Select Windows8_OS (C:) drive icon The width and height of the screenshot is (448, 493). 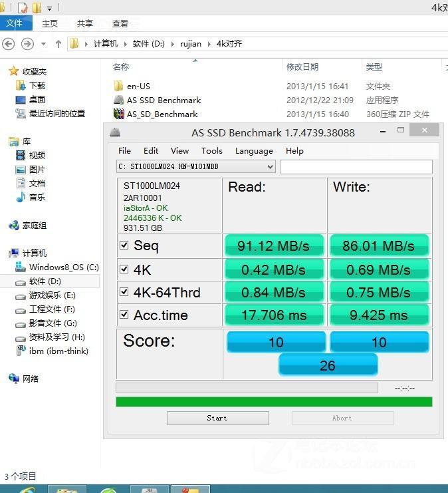point(21,267)
